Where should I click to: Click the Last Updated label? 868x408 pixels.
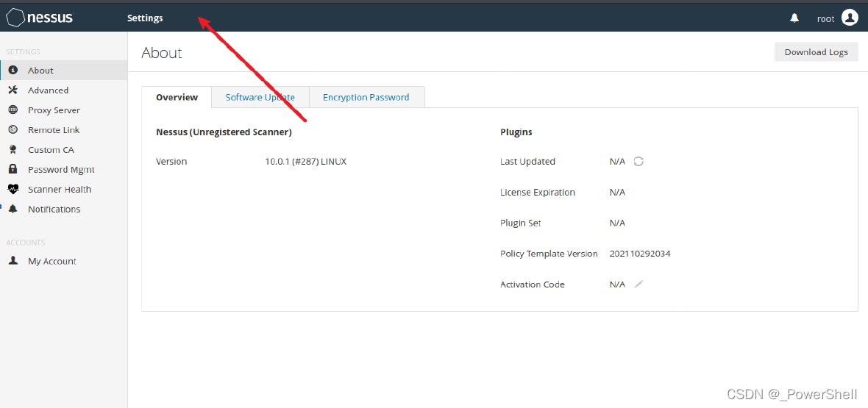(x=527, y=162)
